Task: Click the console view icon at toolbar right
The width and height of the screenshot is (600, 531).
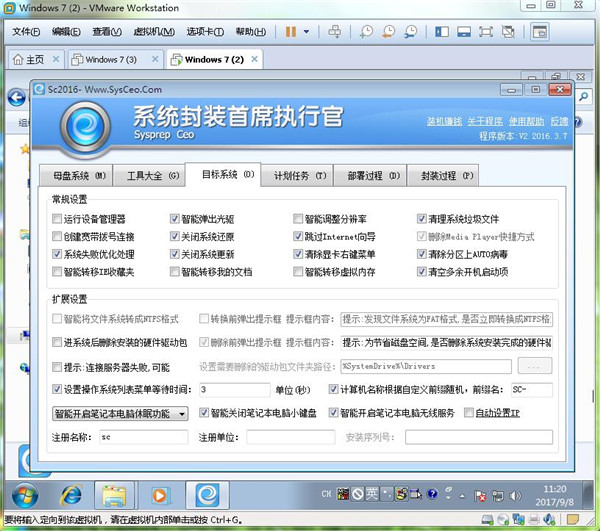Action: click(540, 31)
